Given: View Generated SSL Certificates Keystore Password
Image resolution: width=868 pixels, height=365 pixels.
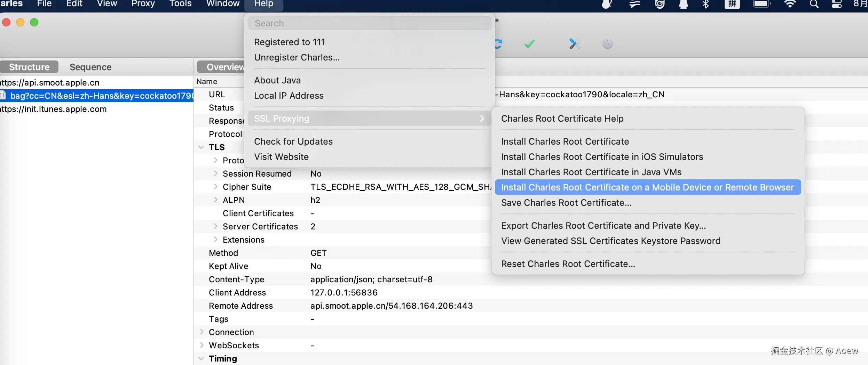Looking at the screenshot, I should click(648, 241).
